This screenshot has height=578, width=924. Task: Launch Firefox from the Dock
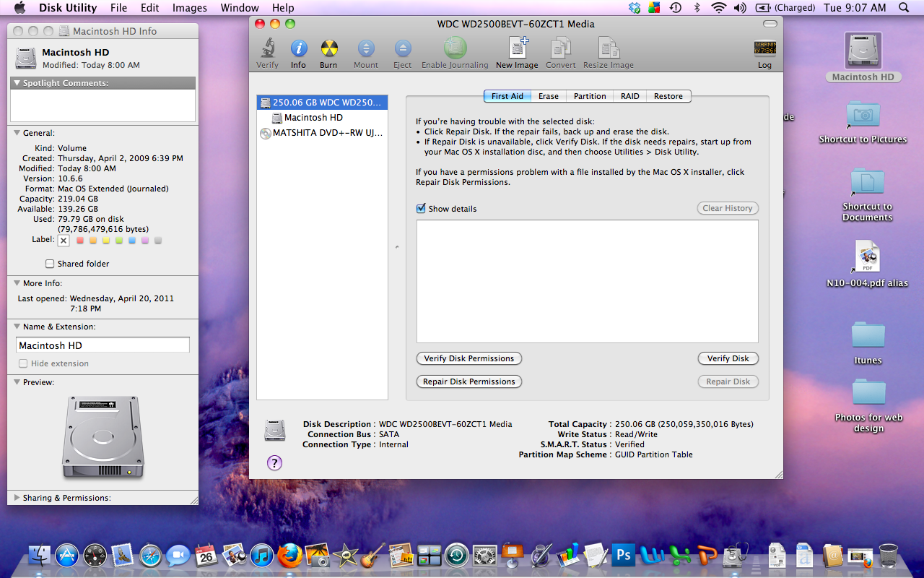pos(289,555)
